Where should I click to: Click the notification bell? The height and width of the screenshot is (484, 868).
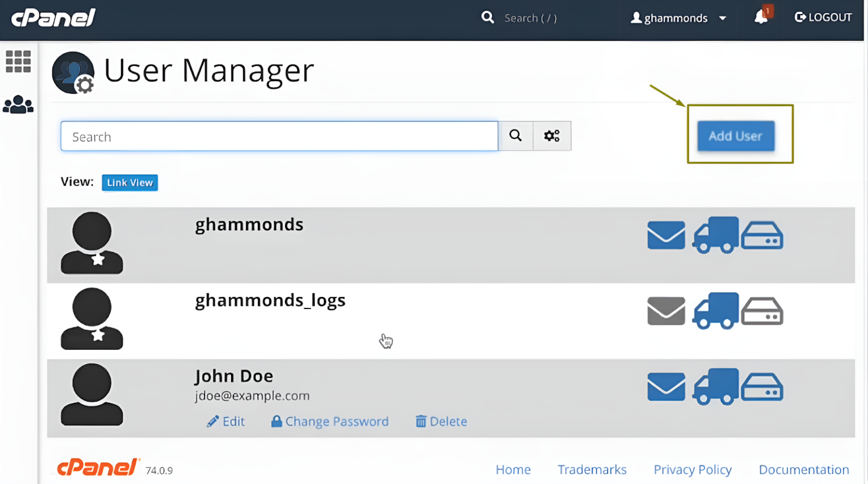(761, 16)
